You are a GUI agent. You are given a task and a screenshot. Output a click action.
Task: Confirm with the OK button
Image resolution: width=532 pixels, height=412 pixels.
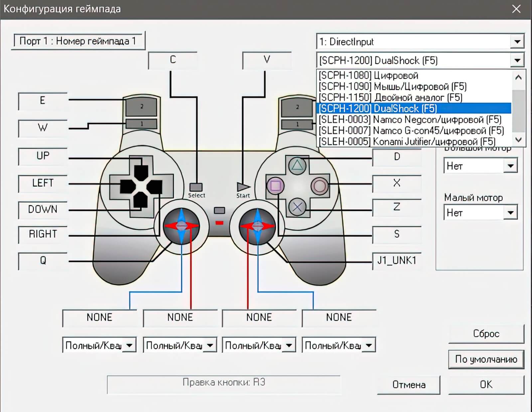(x=486, y=385)
